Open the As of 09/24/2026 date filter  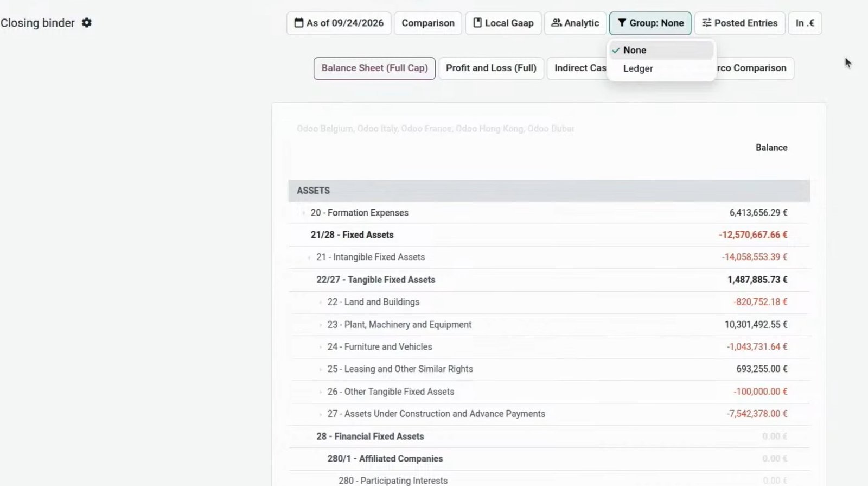[339, 23]
